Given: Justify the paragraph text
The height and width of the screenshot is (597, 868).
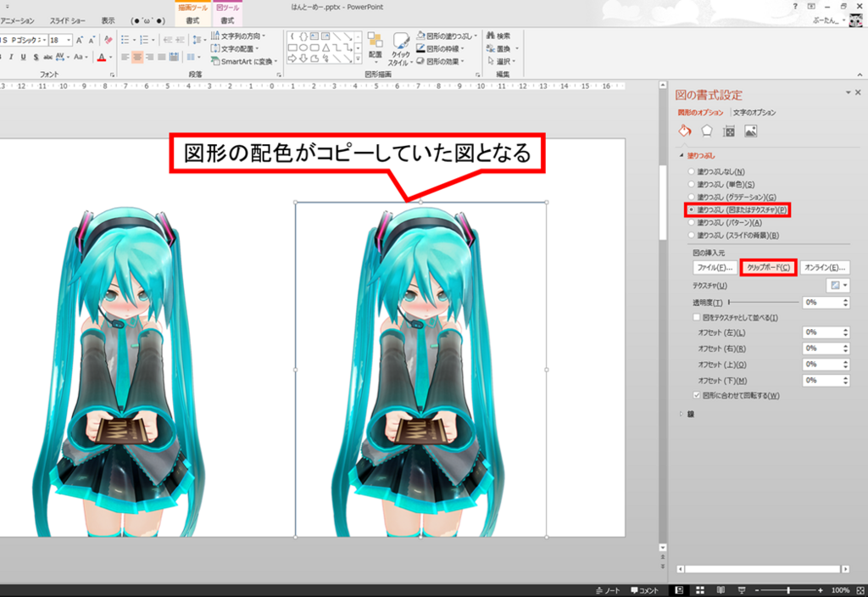Looking at the screenshot, I should coord(162,57).
